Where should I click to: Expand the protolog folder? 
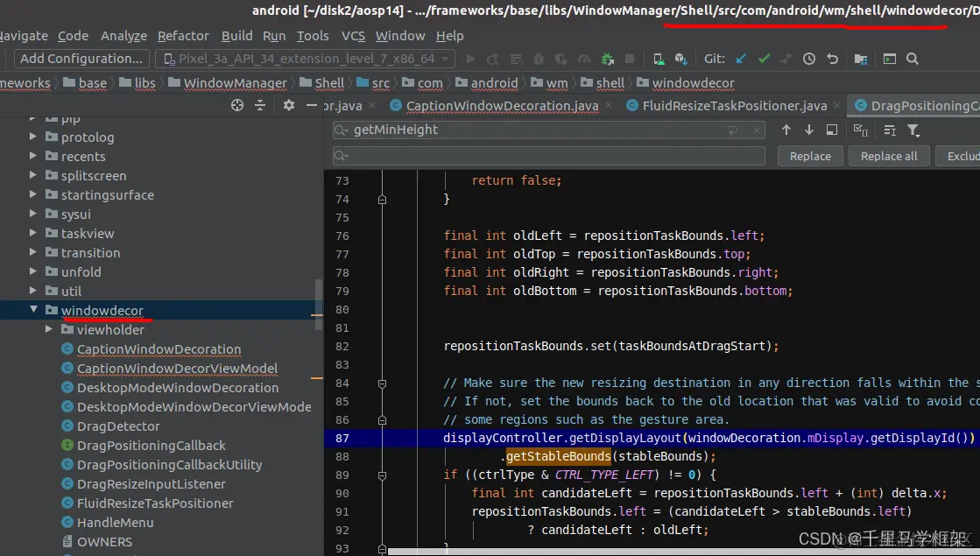pyautogui.click(x=32, y=137)
